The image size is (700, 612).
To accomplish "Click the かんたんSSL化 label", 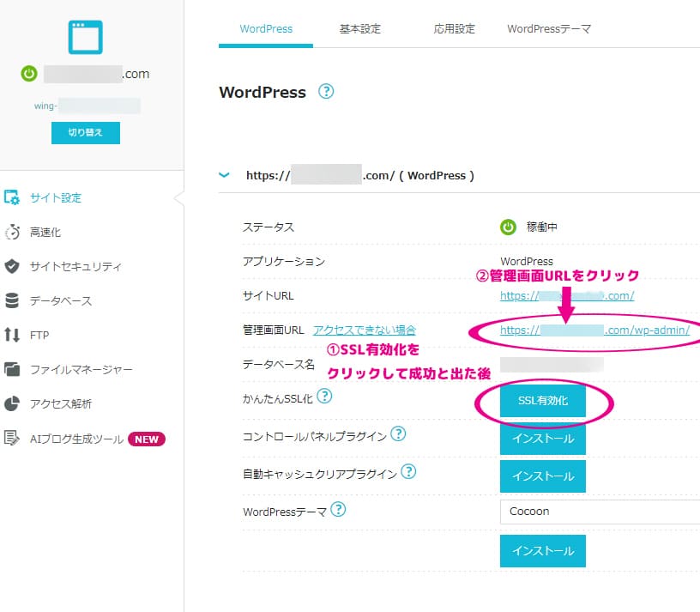I will pos(278,399).
